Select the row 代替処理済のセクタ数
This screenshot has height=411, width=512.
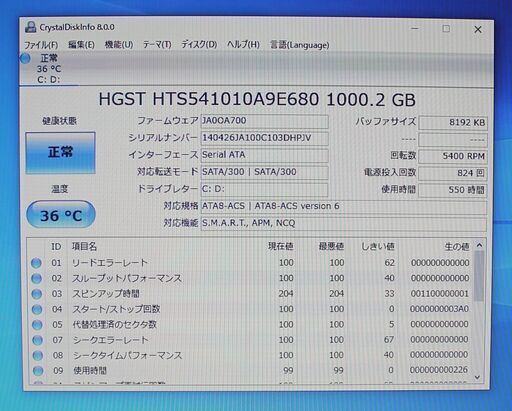pyautogui.click(x=251, y=325)
